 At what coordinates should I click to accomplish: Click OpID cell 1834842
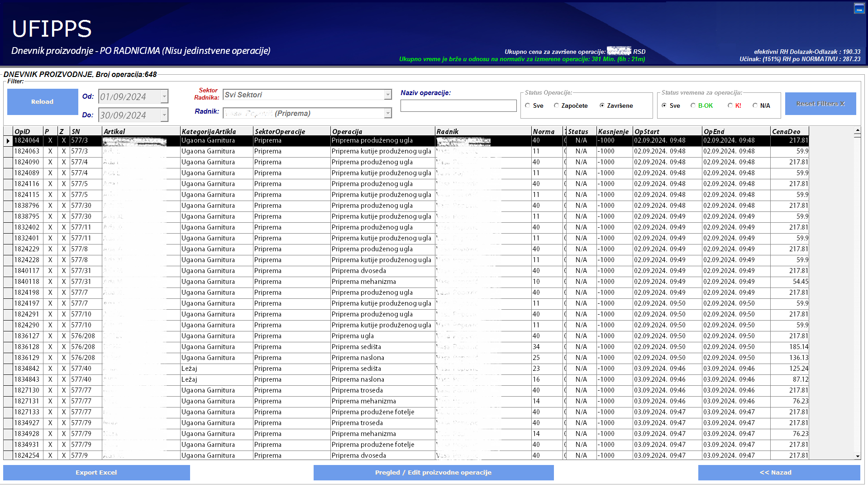tap(28, 369)
